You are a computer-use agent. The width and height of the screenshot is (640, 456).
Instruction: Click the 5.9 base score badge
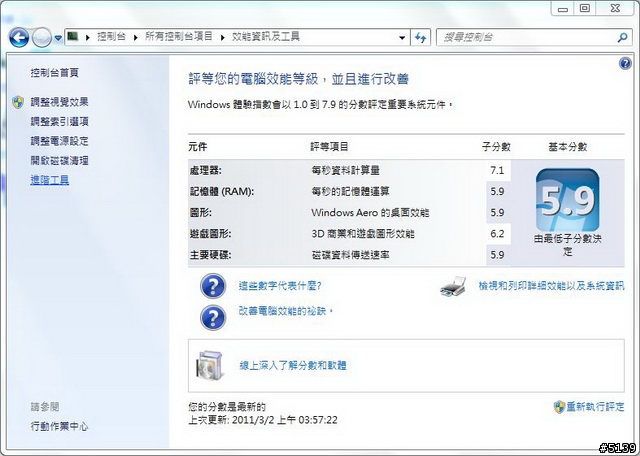[567, 200]
